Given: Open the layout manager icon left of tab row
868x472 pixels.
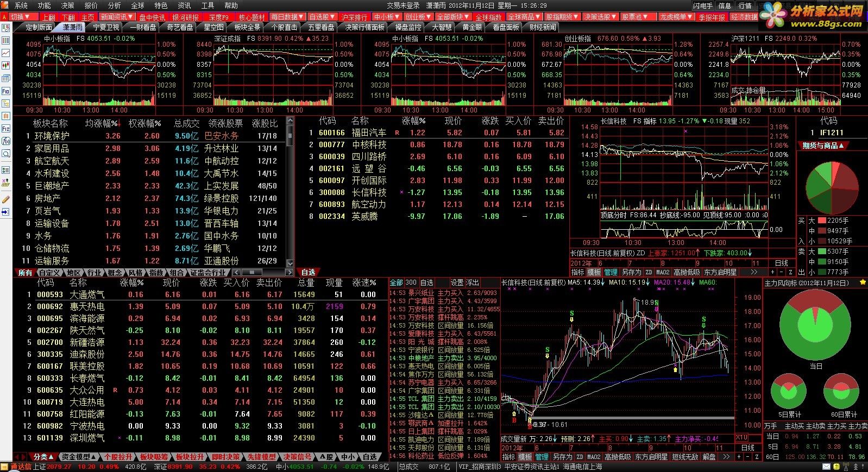Looking at the screenshot, I should click(6, 27).
